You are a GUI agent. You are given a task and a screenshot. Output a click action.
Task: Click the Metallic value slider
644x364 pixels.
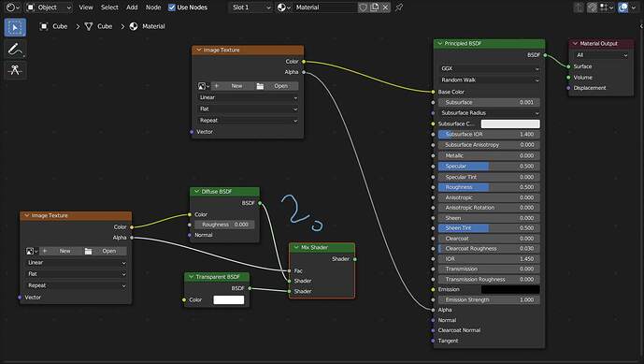(489, 155)
